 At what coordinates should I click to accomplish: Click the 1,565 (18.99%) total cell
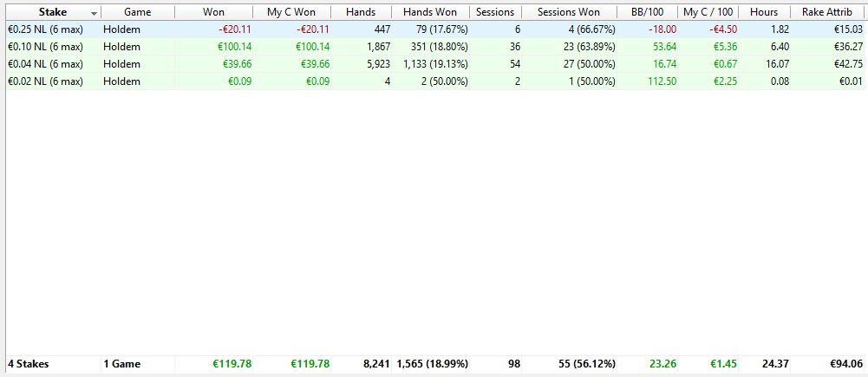point(433,364)
